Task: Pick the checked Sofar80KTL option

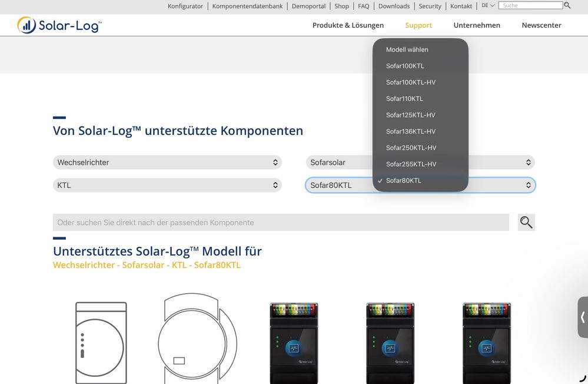Action: pos(403,181)
